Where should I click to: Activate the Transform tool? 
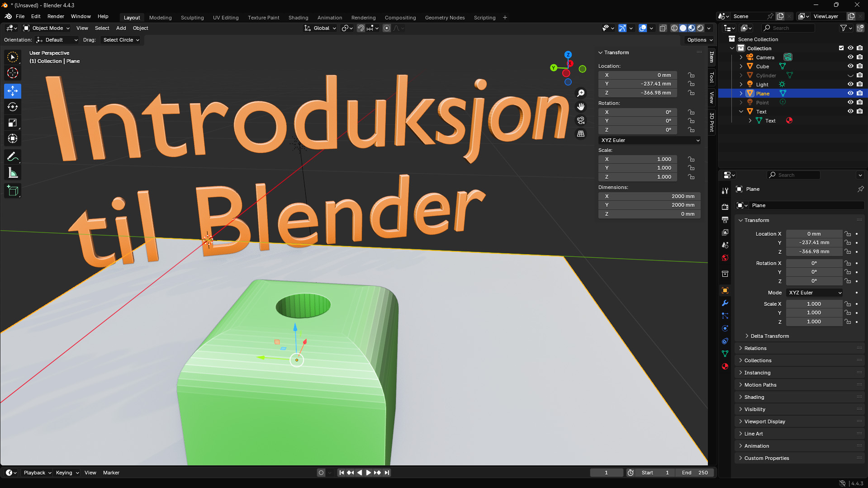pyautogui.click(x=13, y=138)
